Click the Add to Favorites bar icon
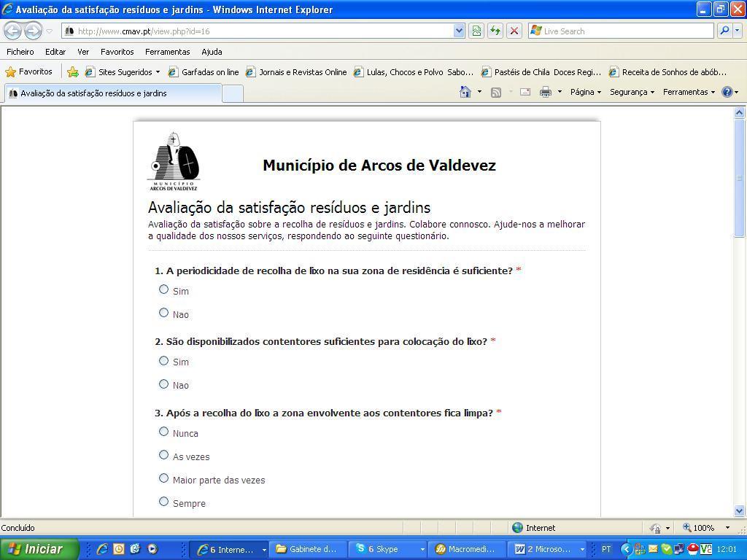This screenshot has width=747, height=560. (x=73, y=72)
